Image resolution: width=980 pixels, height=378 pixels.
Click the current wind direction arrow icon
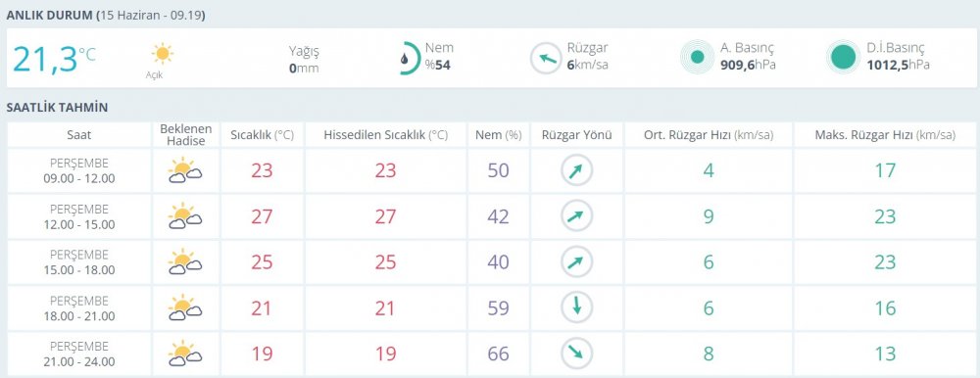(547, 59)
